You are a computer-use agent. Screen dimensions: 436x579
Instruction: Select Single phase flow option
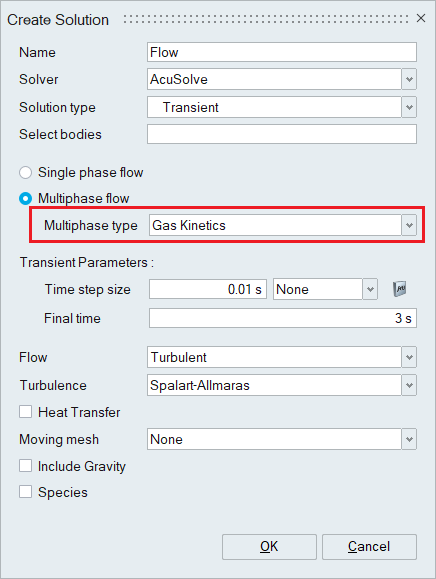point(25,172)
